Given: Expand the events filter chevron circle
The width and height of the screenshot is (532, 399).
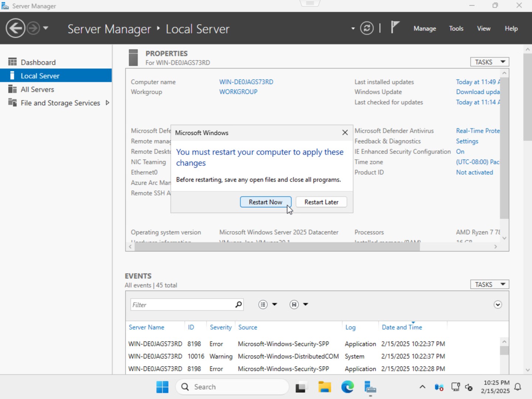Looking at the screenshot, I should tap(498, 304).
